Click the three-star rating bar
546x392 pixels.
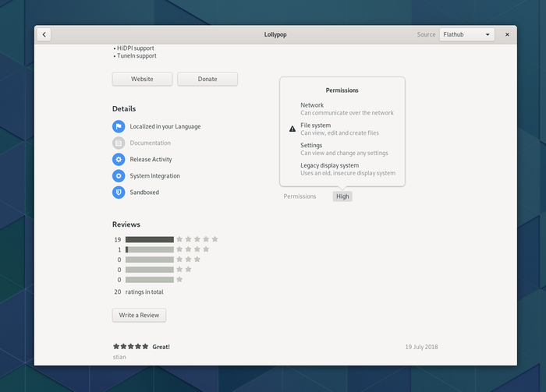tap(150, 260)
